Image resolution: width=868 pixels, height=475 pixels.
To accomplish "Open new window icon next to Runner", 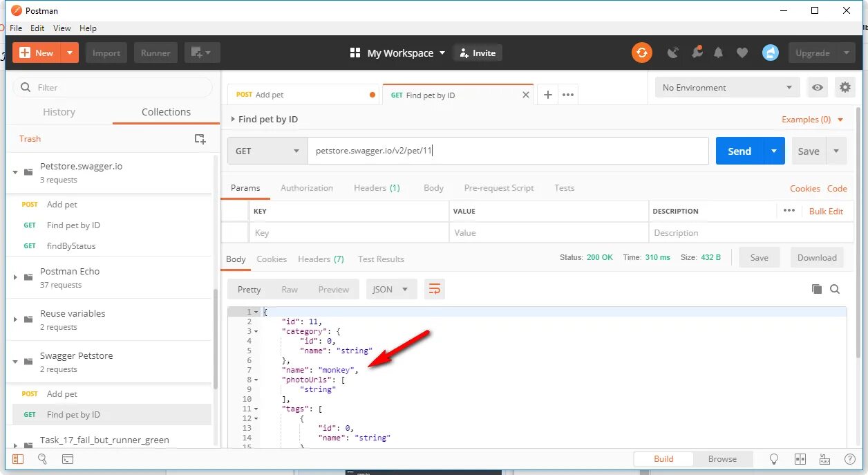I will [202, 53].
